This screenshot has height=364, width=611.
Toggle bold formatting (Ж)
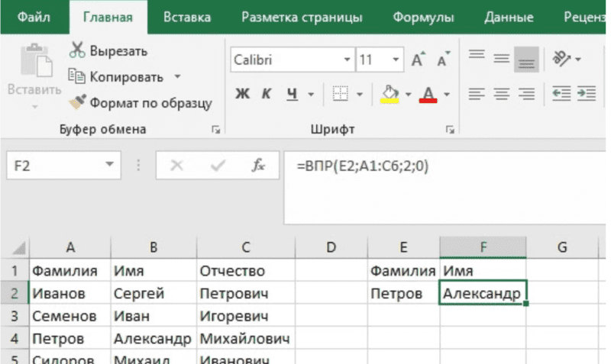coord(243,94)
